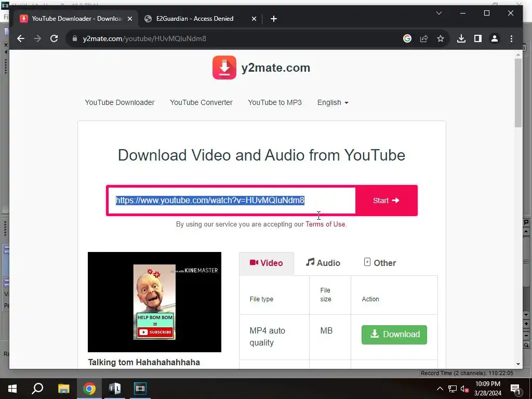The width and height of the screenshot is (532, 399).
Task: Close the YouTube Downloader tab
Action: [x=129, y=19]
